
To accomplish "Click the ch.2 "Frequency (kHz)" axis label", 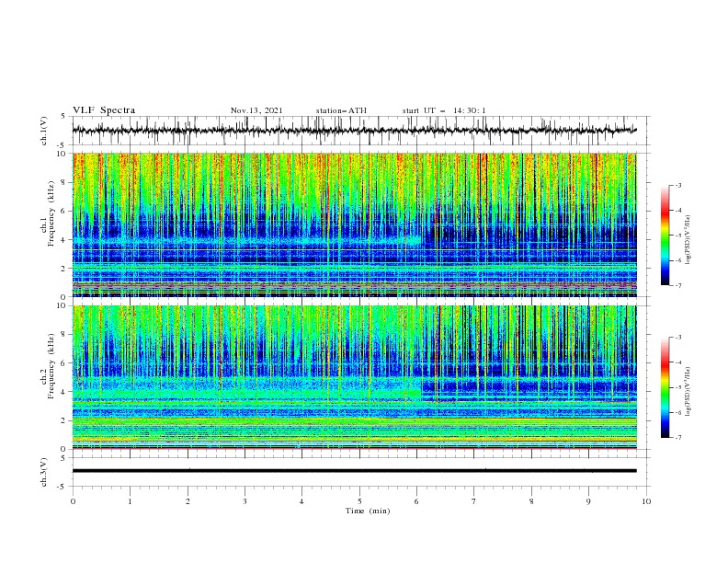I will click(x=51, y=366).
